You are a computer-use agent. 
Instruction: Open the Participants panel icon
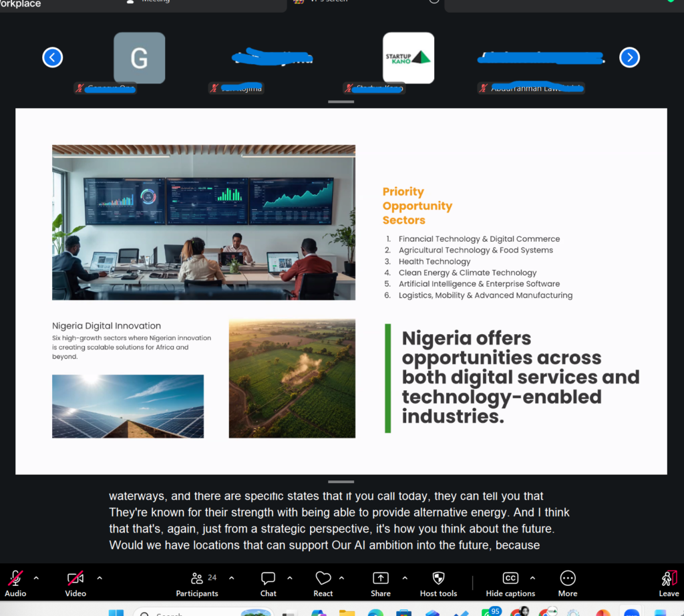197,579
